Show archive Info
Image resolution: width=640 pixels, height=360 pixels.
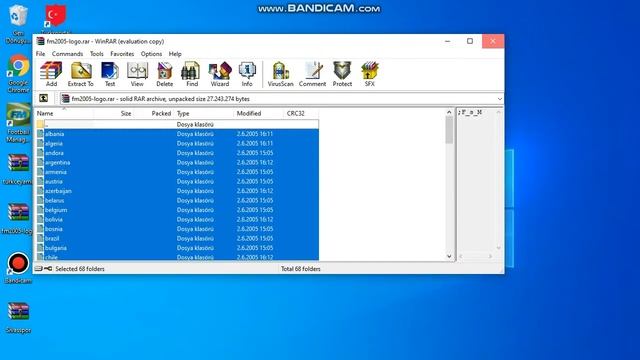247,74
